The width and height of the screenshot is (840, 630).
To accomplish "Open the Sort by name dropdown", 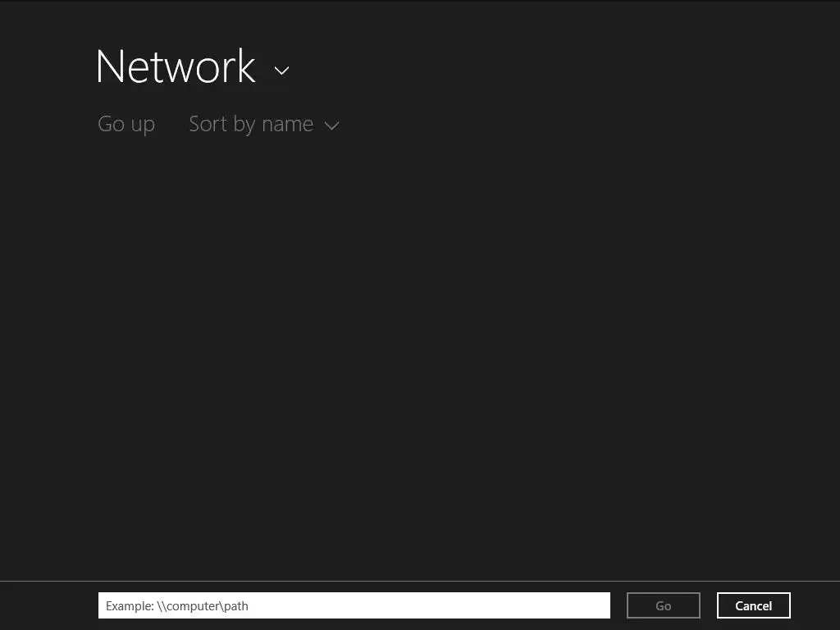I will [x=264, y=125].
